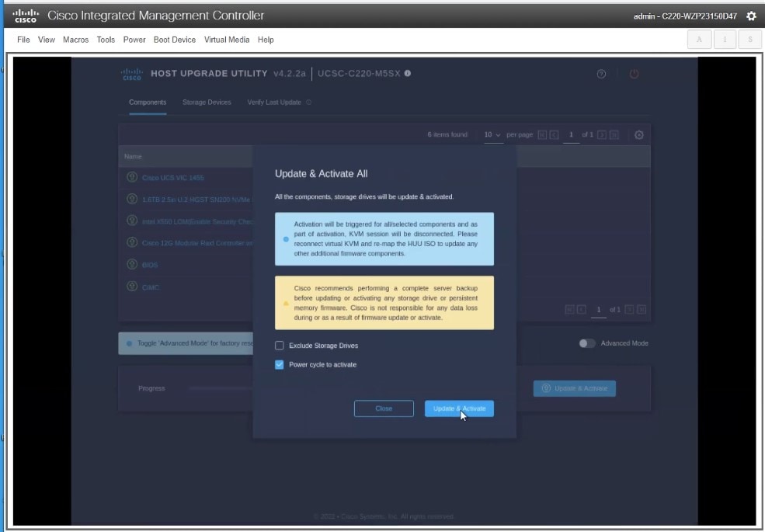Click Close button in dialog
This screenshot has height=532, width=765.
(384, 409)
